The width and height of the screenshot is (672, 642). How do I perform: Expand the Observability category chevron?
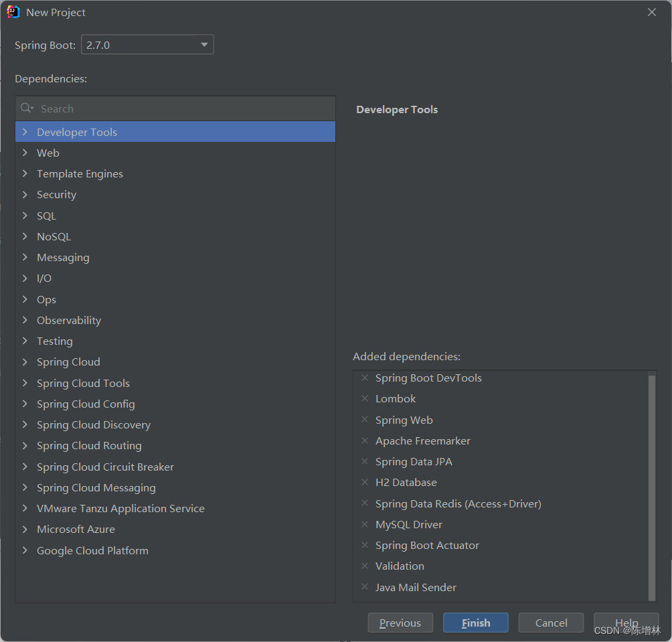coord(25,320)
